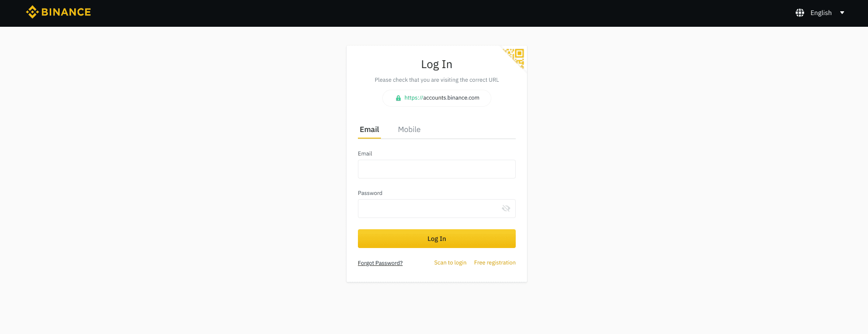This screenshot has width=868, height=334.
Task: Click the yellow Log In button
Action: click(x=437, y=239)
